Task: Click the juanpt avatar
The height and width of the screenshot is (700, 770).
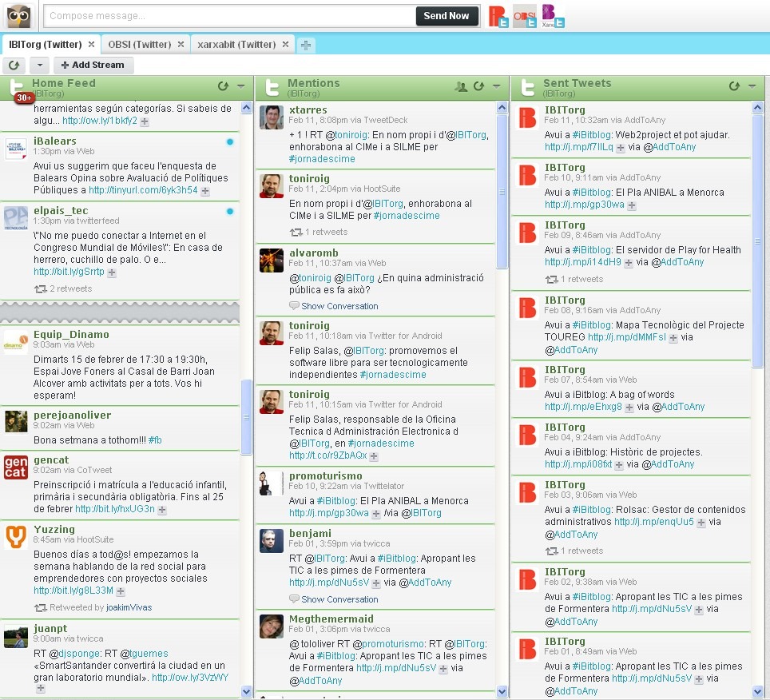Action: [x=16, y=635]
